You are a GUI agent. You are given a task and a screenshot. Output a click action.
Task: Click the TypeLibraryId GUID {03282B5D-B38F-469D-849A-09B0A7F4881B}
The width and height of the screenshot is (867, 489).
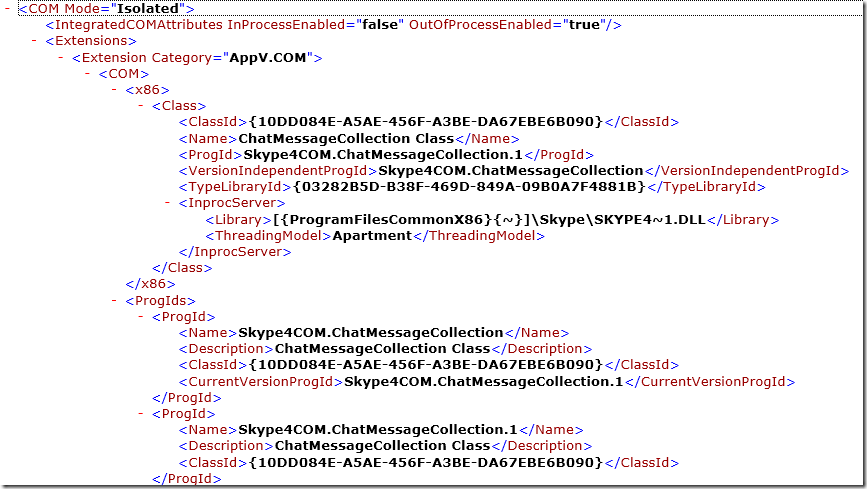(469, 186)
